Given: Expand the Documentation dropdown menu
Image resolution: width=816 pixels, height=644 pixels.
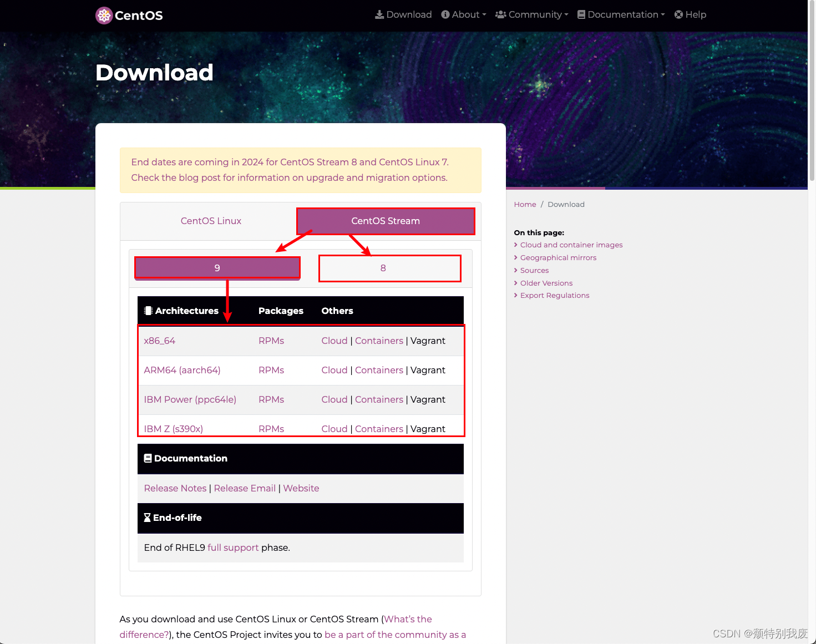Looking at the screenshot, I should (x=621, y=14).
